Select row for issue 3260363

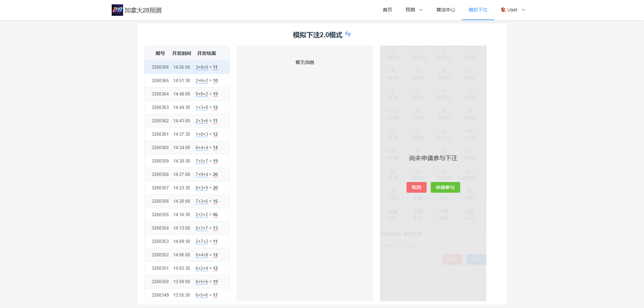[x=187, y=107]
